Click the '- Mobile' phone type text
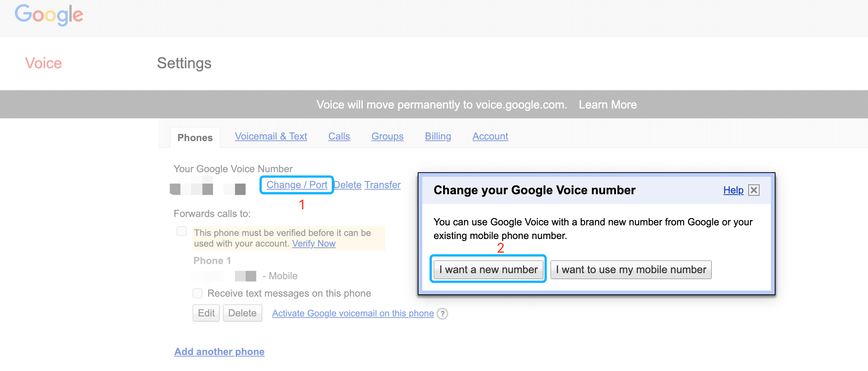Viewport: 868px width, 371px height. (x=280, y=276)
